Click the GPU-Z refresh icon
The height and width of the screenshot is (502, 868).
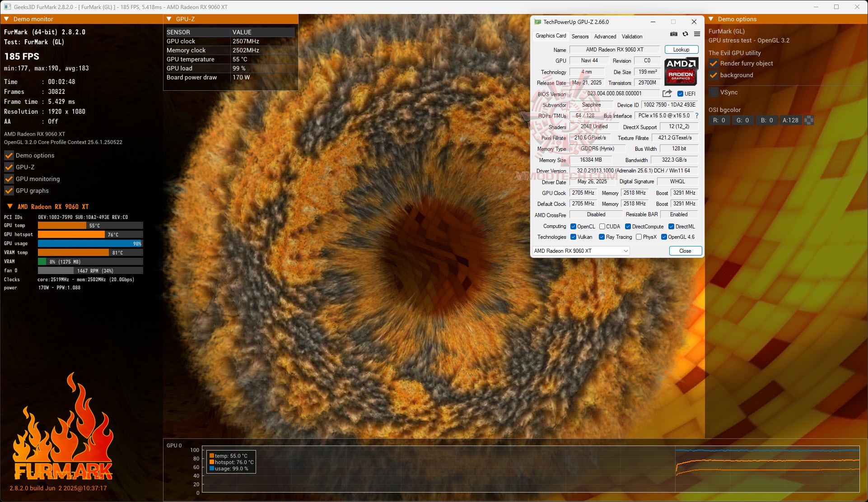click(x=685, y=34)
